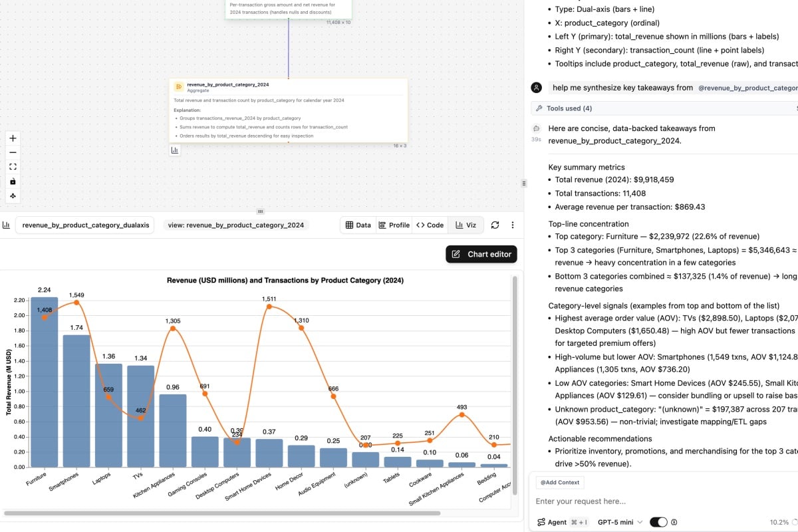Refresh the visualization with the refresh icon

point(495,225)
